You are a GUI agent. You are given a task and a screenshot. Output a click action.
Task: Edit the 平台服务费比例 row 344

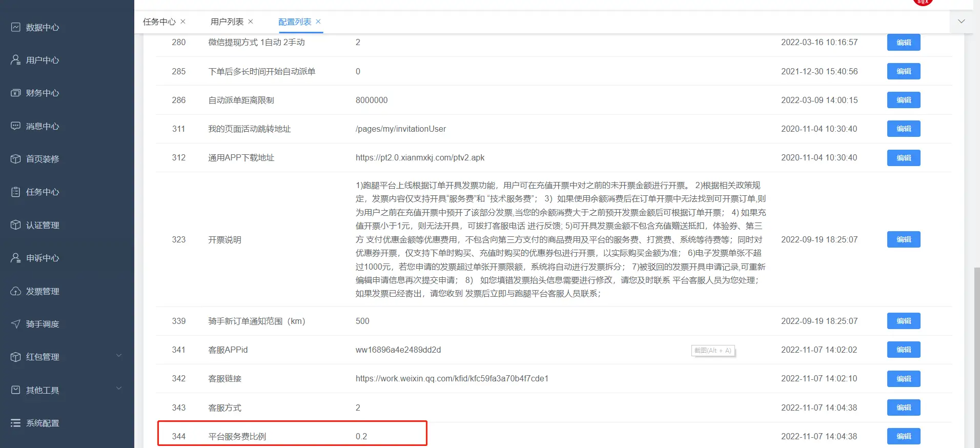click(904, 436)
